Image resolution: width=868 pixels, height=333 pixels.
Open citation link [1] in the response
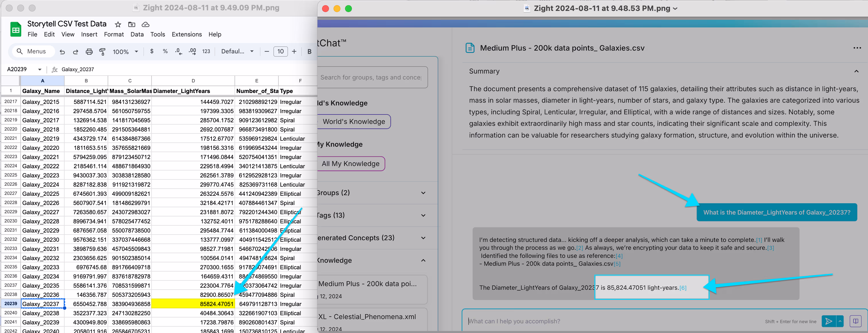coord(759,240)
